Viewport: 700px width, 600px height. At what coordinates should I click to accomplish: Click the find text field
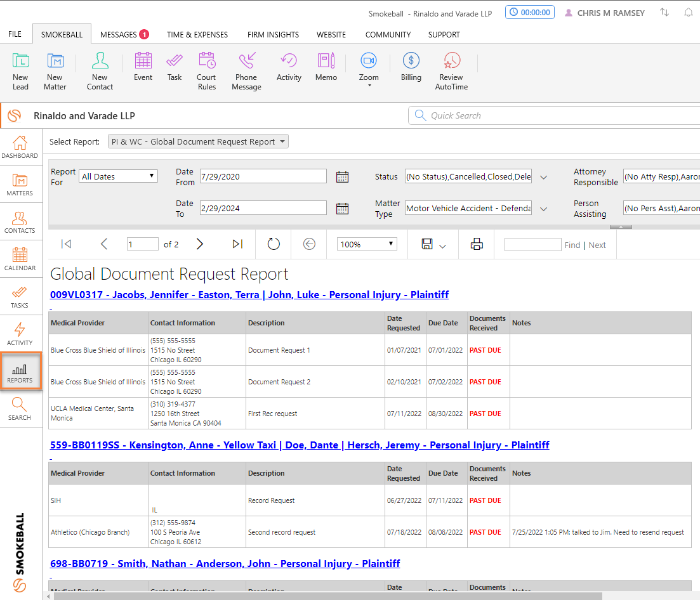(532, 244)
